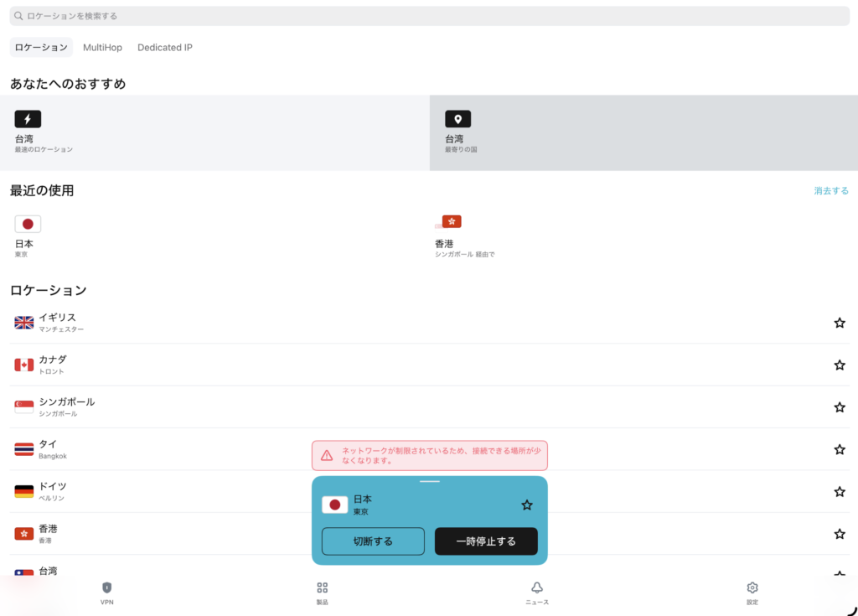Toggle favorite star for カナダ
Screen dimensions: 858x616
click(839, 365)
